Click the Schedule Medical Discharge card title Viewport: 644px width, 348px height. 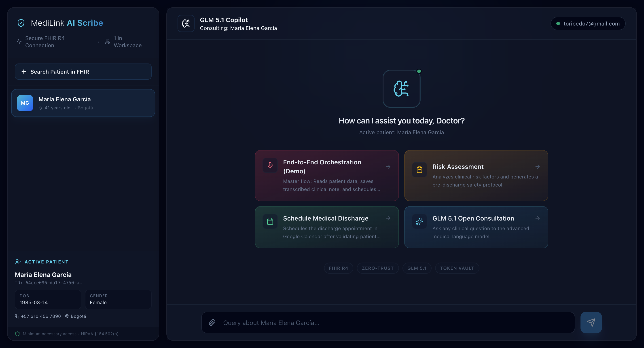pos(326,219)
